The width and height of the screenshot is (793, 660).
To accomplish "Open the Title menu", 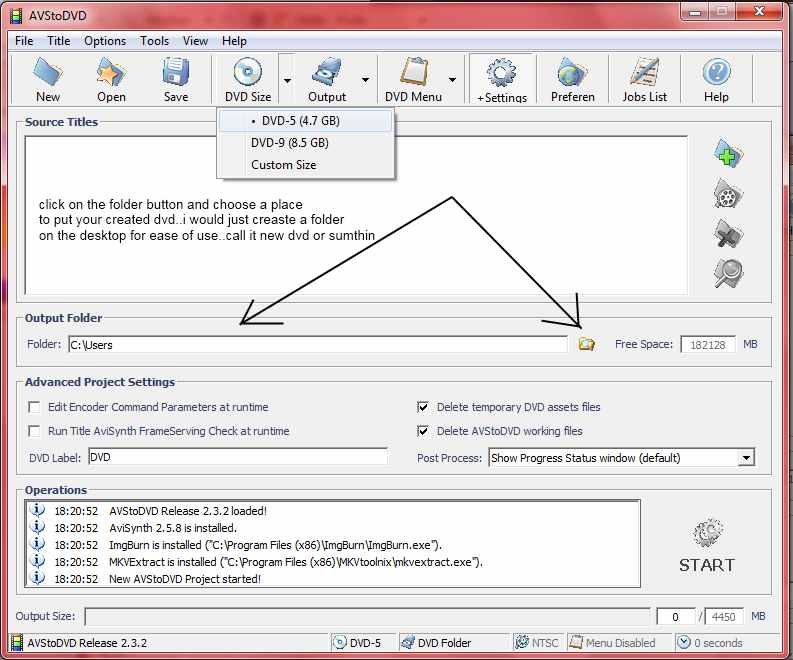I will (59, 41).
